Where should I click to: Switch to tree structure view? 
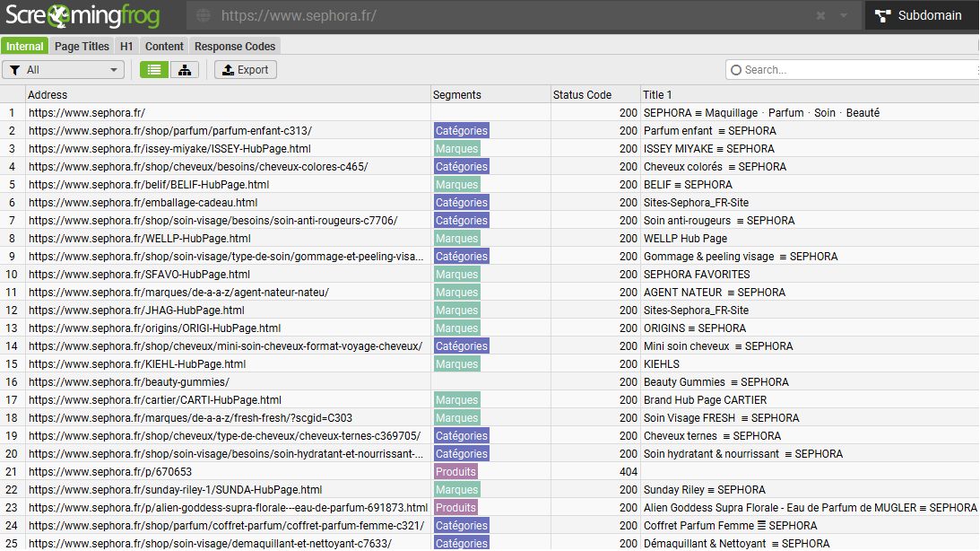pyautogui.click(x=184, y=70)
